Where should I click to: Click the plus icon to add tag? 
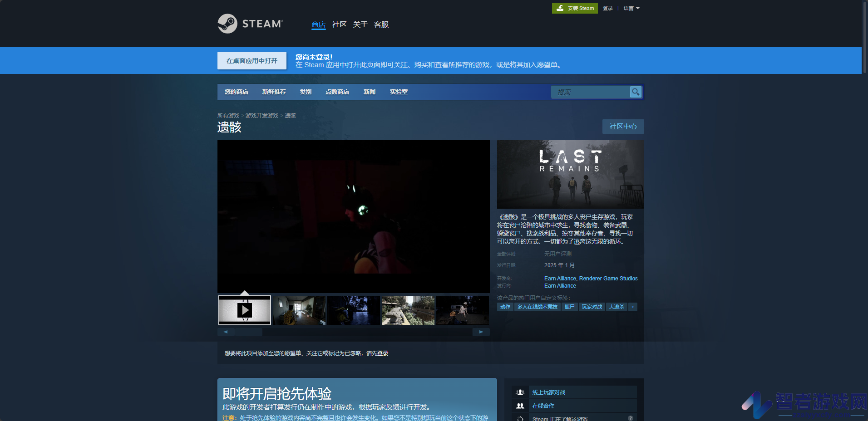click(633, 307)
